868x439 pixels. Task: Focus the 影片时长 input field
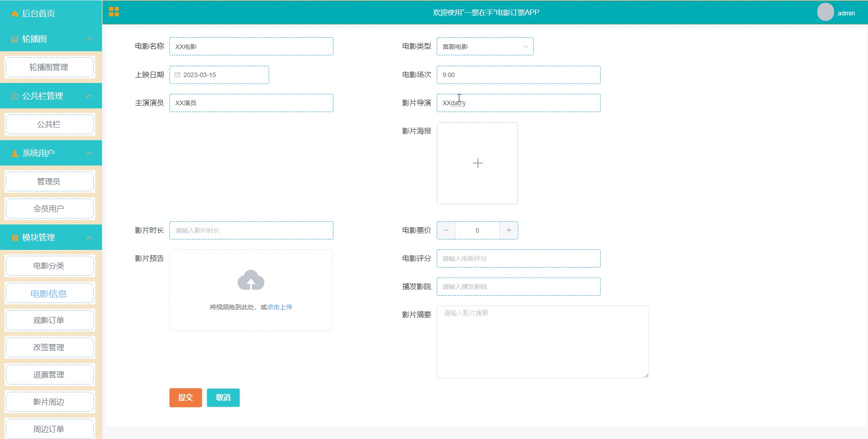click(251, 230)
